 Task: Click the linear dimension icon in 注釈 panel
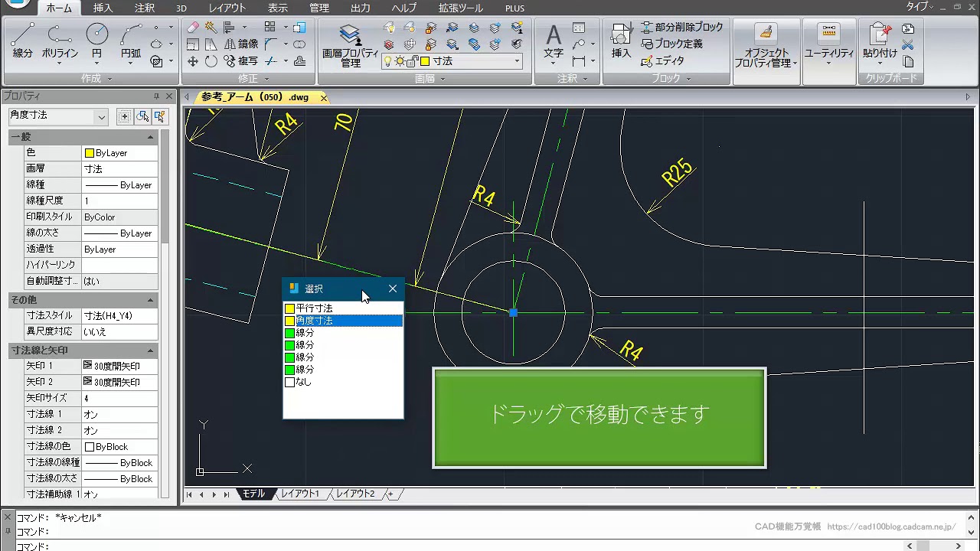click(x=579, y=61)
